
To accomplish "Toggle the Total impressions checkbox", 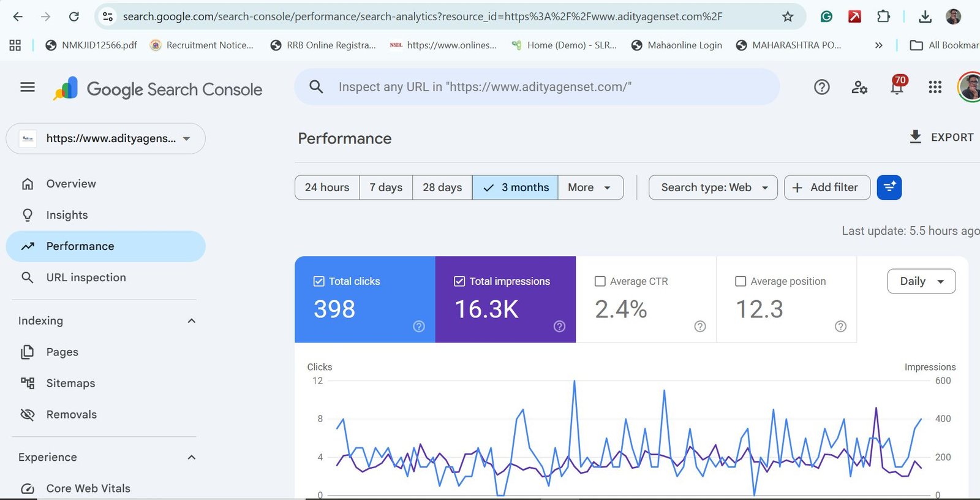I will click(x=459, y=281).
